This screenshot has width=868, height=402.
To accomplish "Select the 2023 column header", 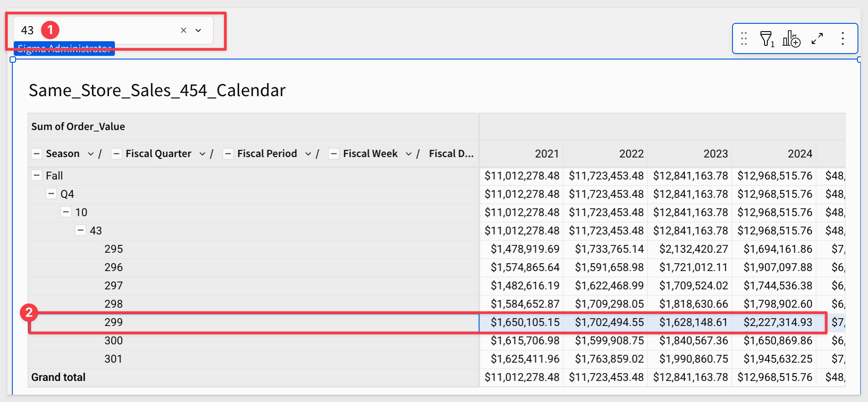I will [715, 154].
